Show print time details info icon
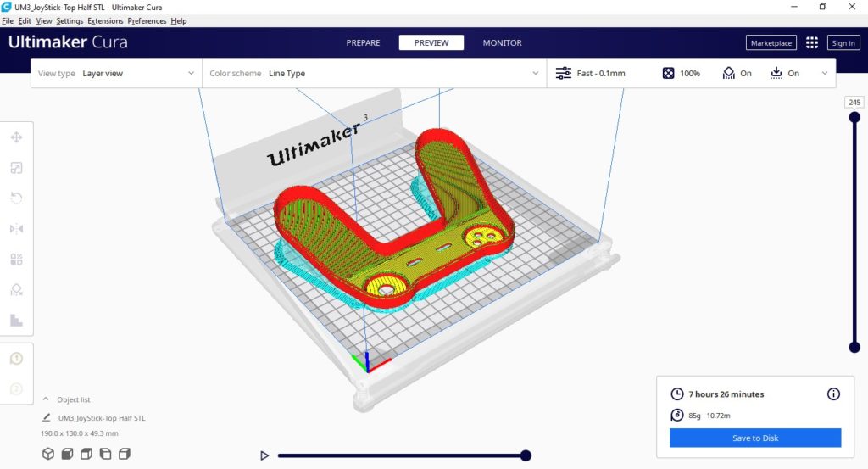Viewport: 868px width, 469px height. [x=833, y=394]
